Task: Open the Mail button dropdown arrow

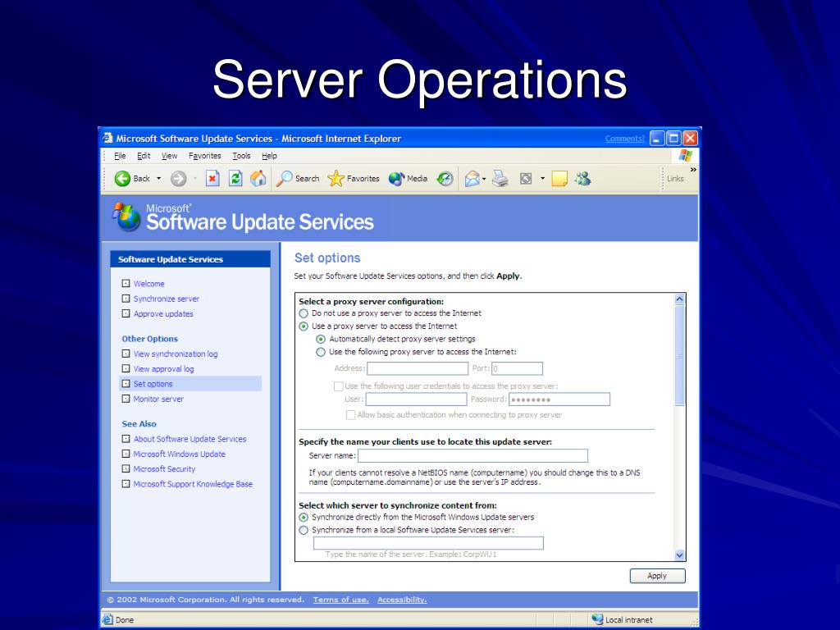Action: (484, 179)
